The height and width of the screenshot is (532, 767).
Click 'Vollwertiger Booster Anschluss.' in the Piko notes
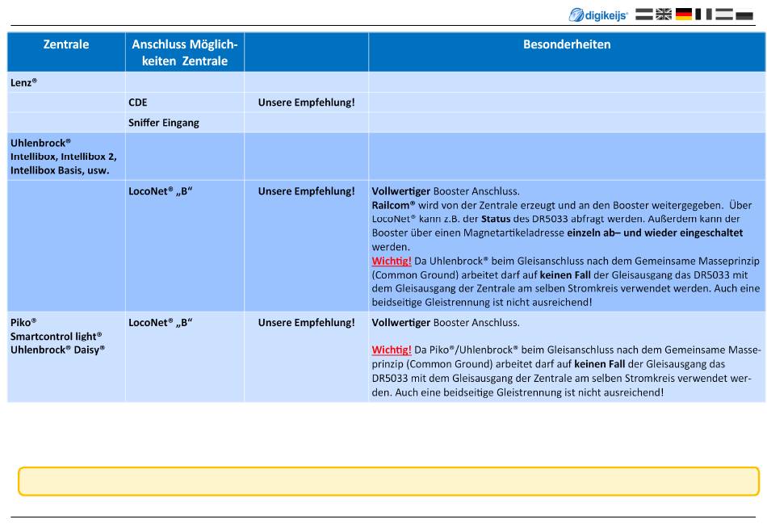pyautogui.click(x=446, y=323)
